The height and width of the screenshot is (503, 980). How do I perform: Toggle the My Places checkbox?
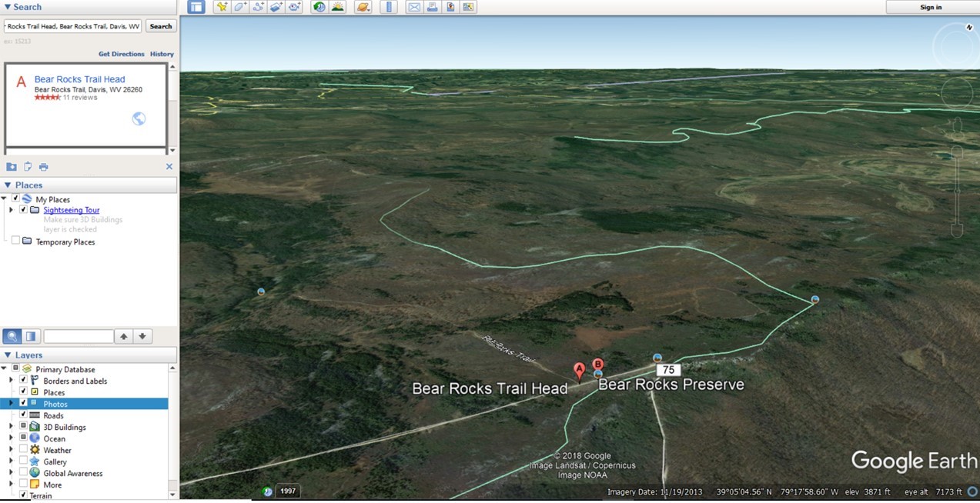[15, 198]
